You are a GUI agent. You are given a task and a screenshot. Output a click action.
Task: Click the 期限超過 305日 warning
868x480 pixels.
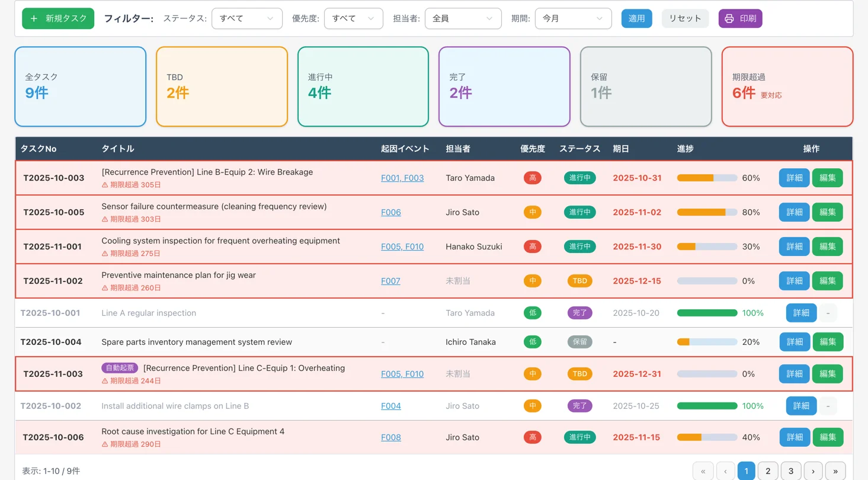tap(132, 185)
